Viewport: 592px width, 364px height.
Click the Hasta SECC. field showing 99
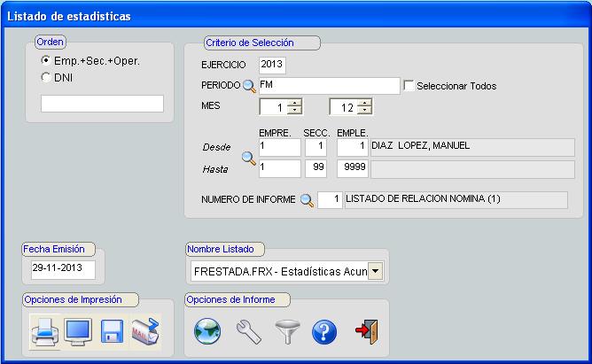[x=315, y=168]
